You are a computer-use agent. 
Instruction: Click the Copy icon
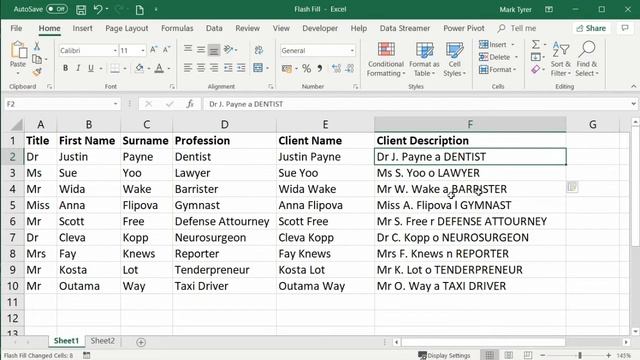point(37,59)
